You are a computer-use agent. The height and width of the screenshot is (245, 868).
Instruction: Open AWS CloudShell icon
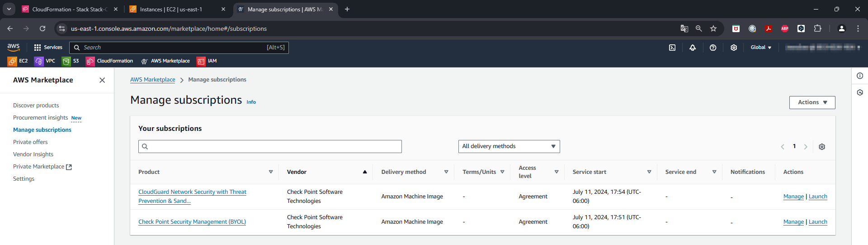pyautogui.click(x=672, y=48)
